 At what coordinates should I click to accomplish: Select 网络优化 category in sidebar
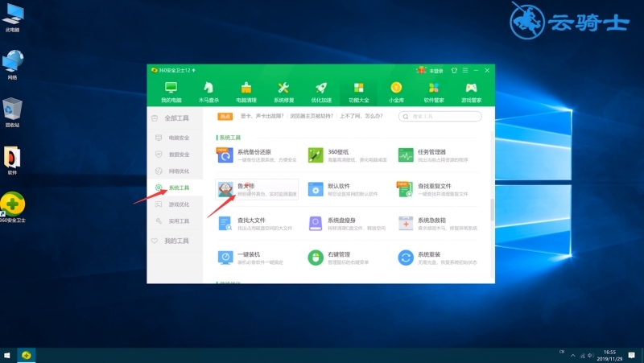coord(175,171)
